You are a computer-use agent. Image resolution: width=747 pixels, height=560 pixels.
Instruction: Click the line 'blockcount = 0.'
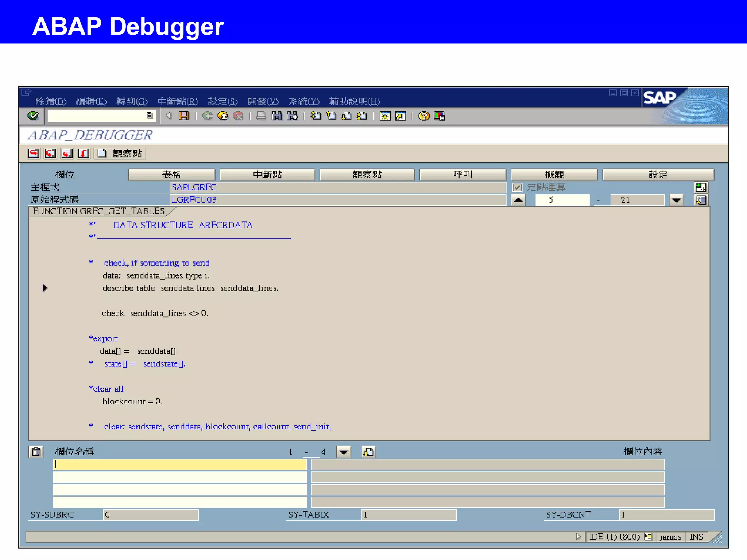click(133, 401)
